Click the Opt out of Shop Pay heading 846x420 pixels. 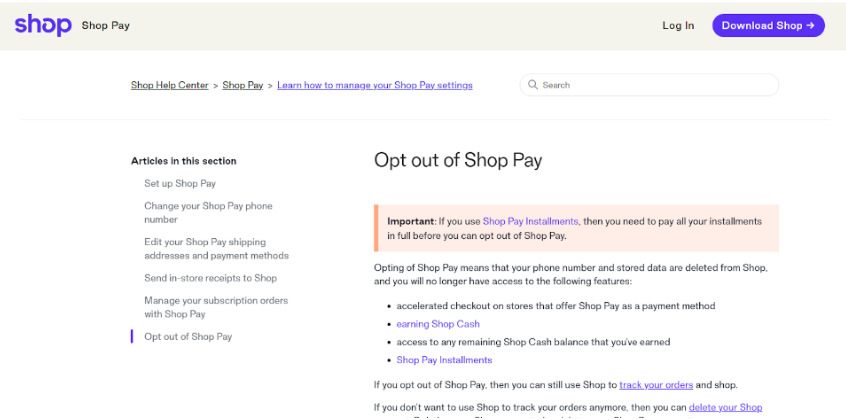(x=458, y=160)
